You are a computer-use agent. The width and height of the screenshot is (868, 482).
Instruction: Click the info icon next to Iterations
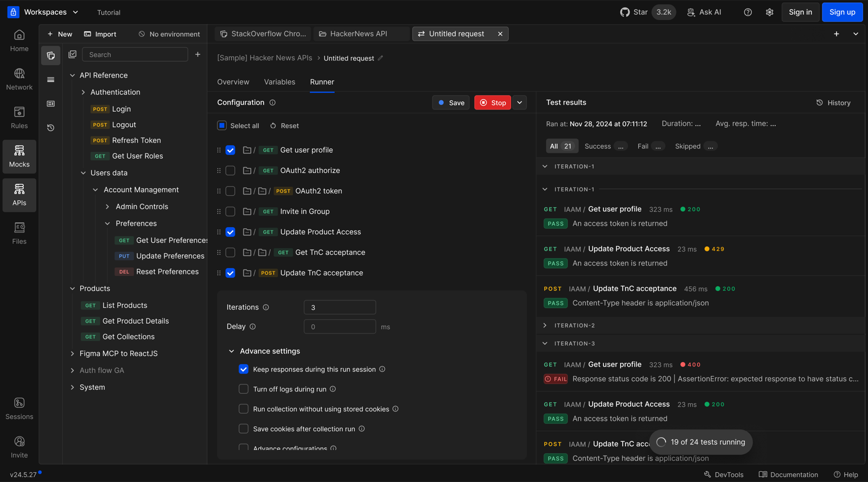266,307
